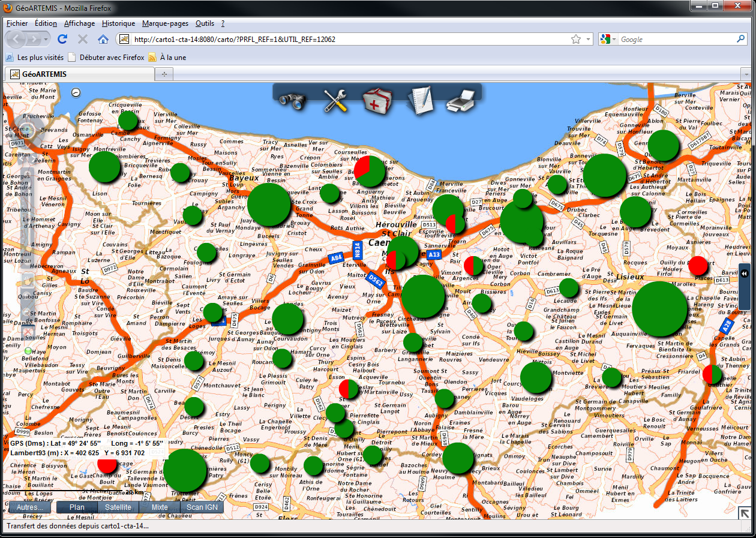
Task: Switch map to Mixte view
Action: click(160, 507)
